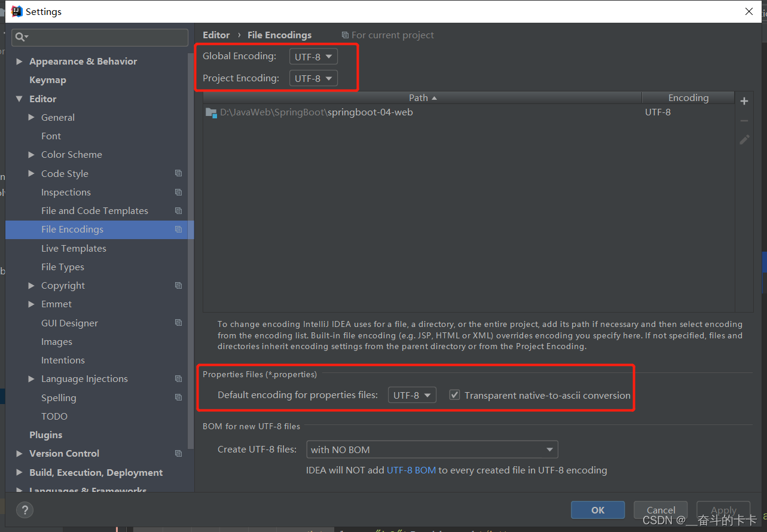
Task: Click the settings search input field
Action: click(x=100, y=37)
